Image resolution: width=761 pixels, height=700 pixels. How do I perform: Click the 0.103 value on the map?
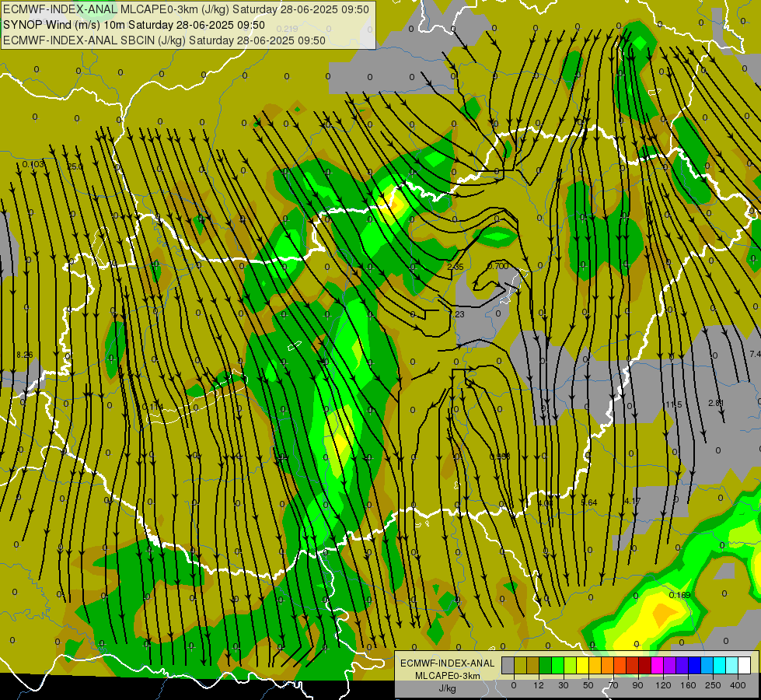coord(33,164)
